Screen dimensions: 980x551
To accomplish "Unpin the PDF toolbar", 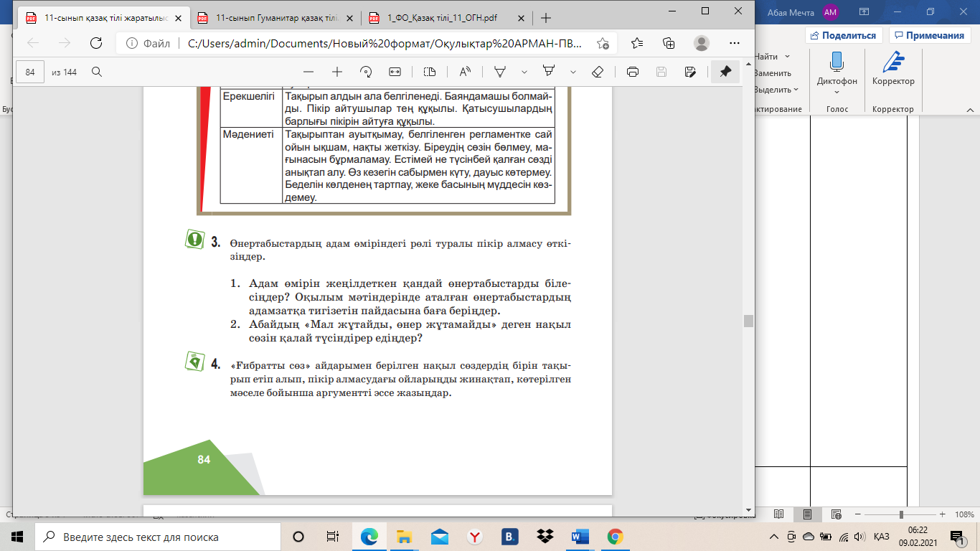I will (725, 72).
